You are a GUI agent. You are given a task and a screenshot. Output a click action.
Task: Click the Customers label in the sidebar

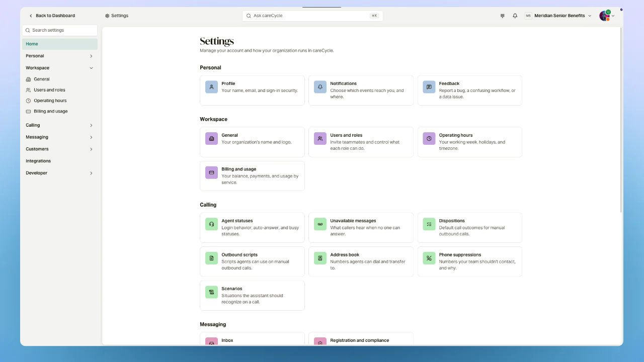coord(37,149)
